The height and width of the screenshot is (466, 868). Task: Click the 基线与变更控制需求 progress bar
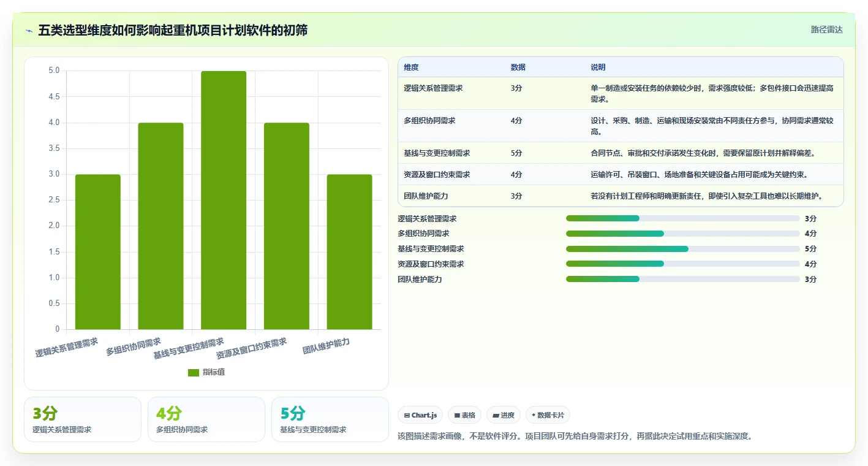click(683, 249)
